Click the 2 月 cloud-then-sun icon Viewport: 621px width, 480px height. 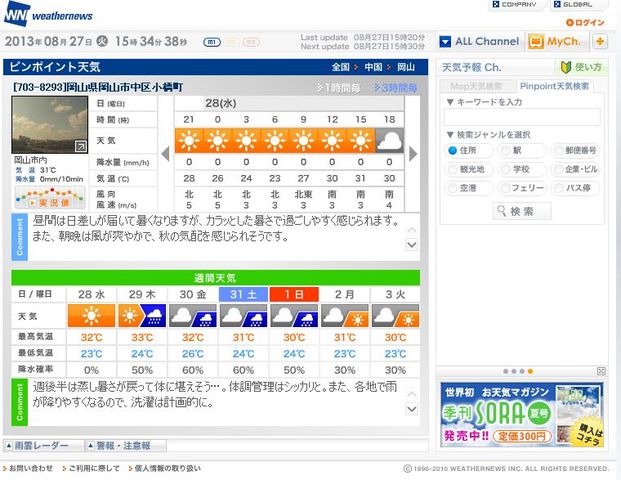point(345,316)
